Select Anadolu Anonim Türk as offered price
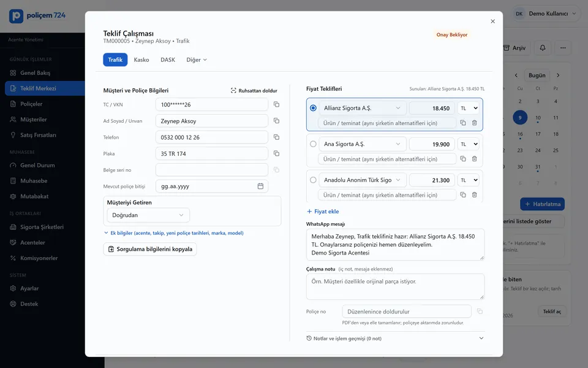This screenshot has height=368, width=588. coord(313,180)
